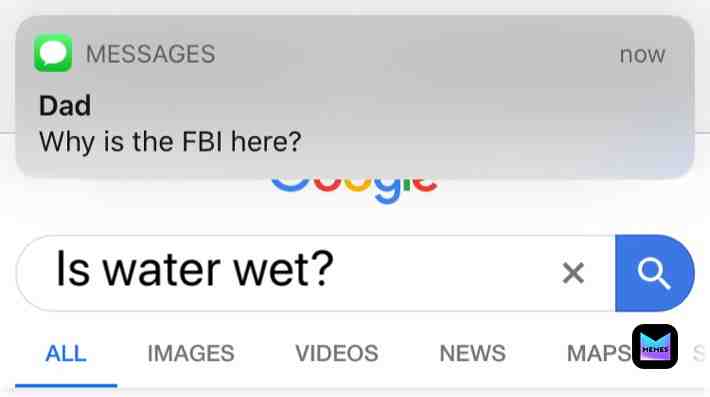Tap the sender name Dad

(x=65, y=106)
